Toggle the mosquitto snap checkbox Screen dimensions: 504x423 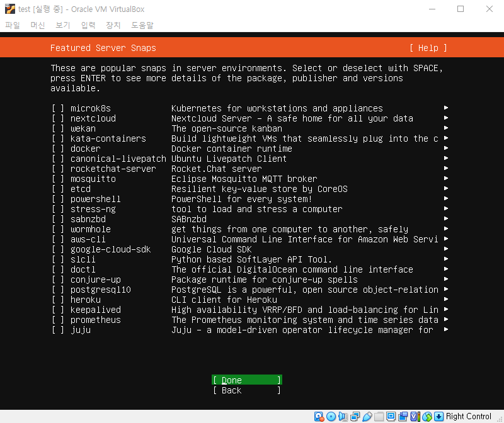[58, 179]
